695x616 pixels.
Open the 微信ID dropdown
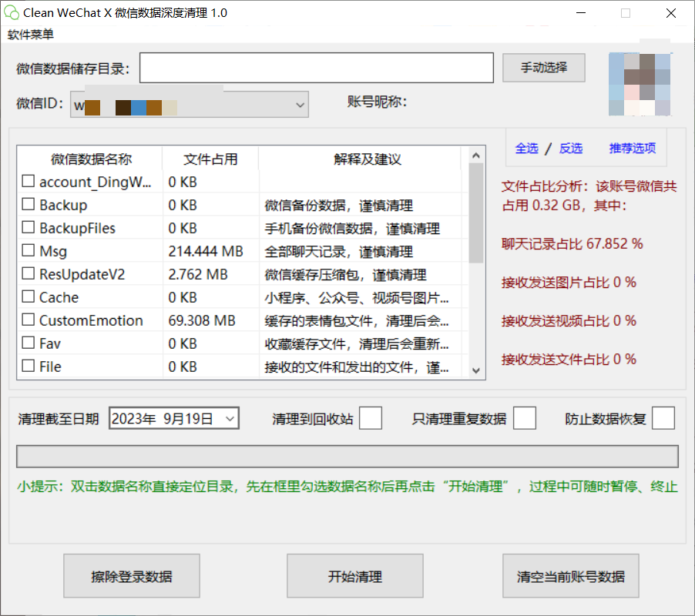click(190, 105)
